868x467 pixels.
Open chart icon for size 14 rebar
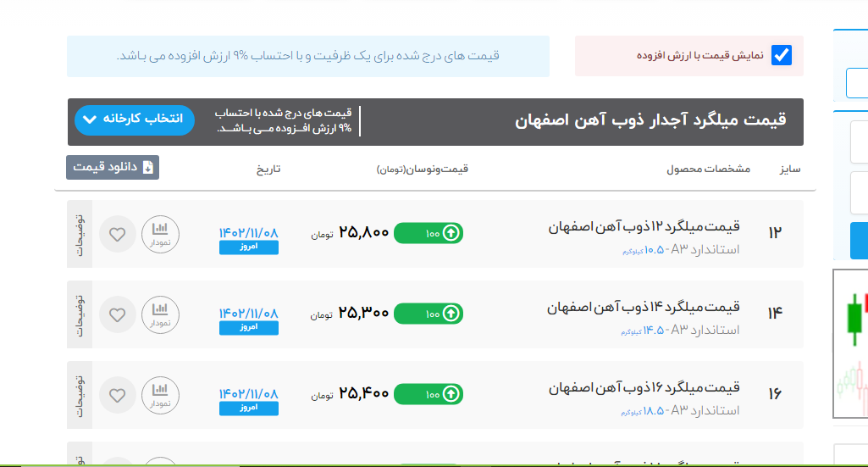(x=160, y=314)
